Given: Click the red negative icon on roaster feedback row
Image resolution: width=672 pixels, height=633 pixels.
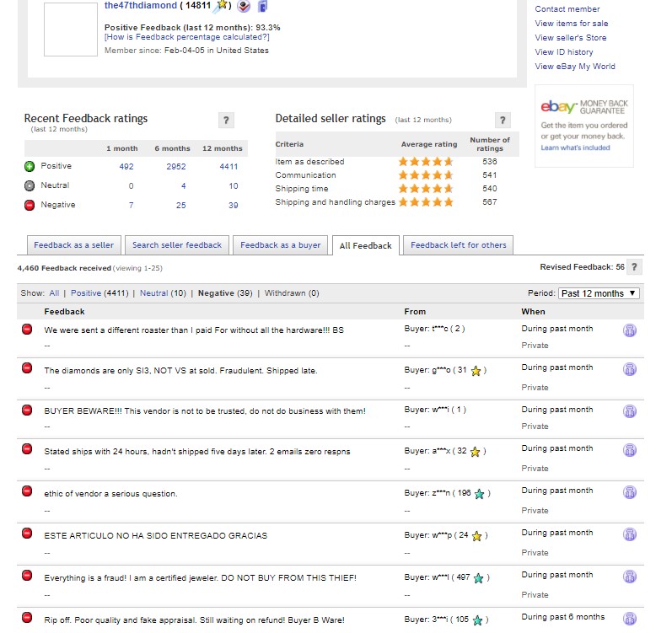Looking at the screenshot, I should pyautogui.click(x=27, y=329).
